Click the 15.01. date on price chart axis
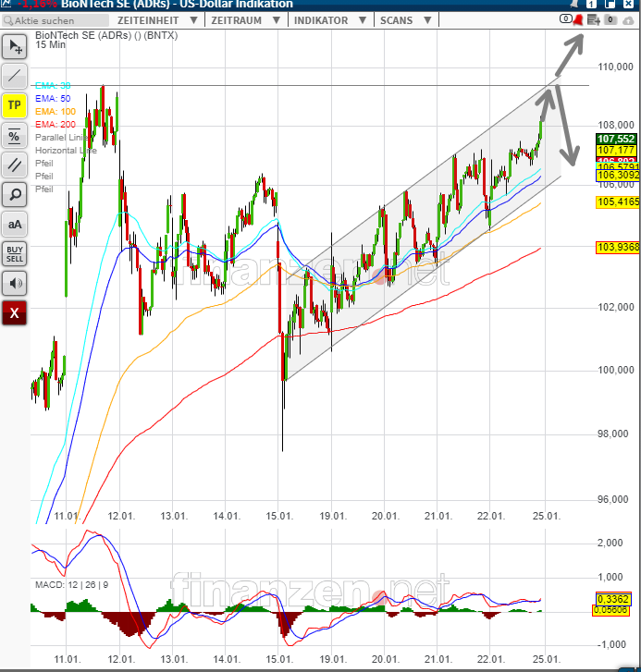 (279, 516)
